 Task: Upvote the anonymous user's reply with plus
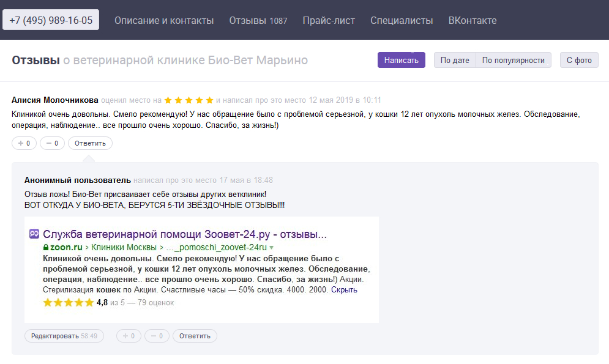click(129, 336)
